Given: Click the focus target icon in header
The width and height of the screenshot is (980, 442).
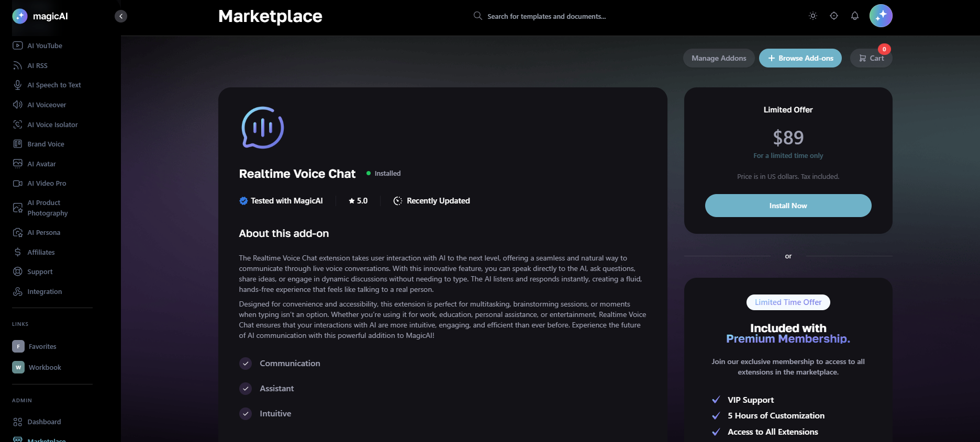Looking at the screenshot, I should (834, 16).
